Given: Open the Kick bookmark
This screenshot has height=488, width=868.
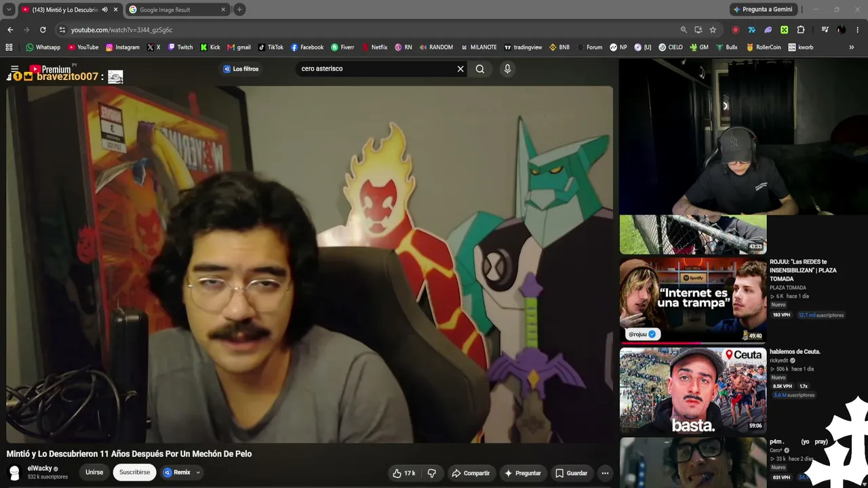Looking at the screenshot, I should tap(210, 47).
